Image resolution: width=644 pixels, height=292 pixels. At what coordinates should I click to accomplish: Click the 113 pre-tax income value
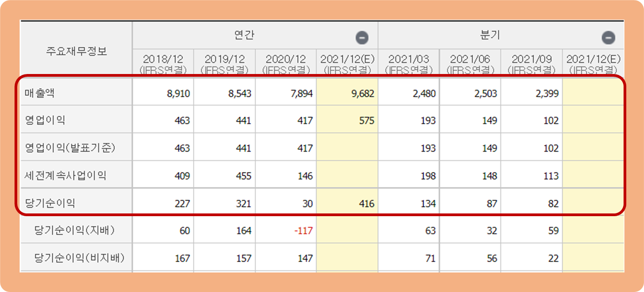point(551,176)
